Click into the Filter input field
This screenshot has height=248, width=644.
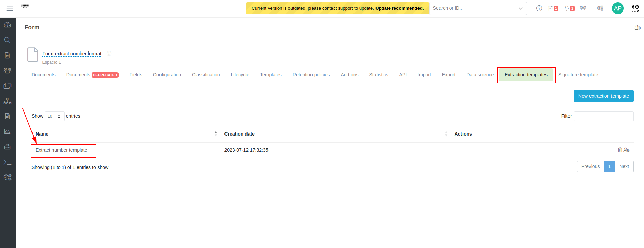tap(603, 116)
